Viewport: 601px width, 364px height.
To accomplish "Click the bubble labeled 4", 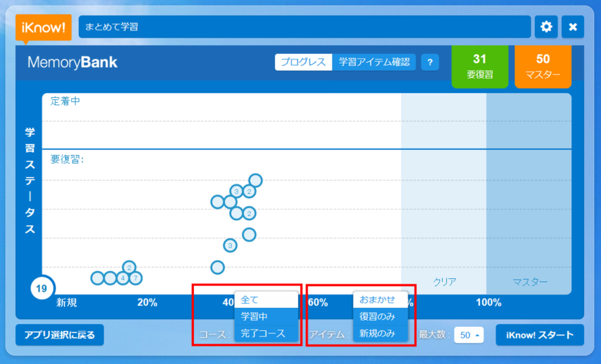I will click(122, 278).
